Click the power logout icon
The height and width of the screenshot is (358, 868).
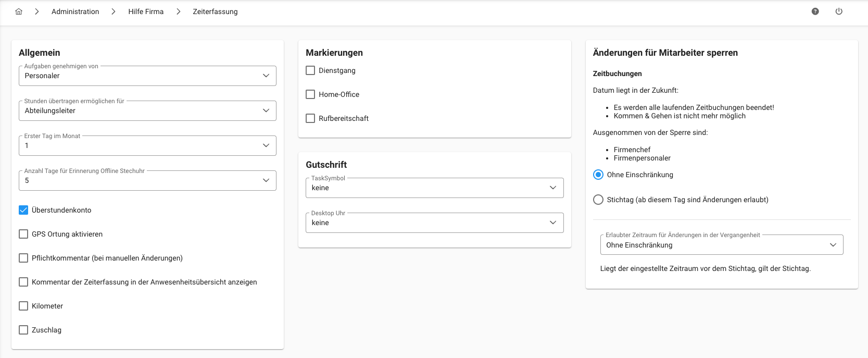pyautogui.click(x=839, y=11)
